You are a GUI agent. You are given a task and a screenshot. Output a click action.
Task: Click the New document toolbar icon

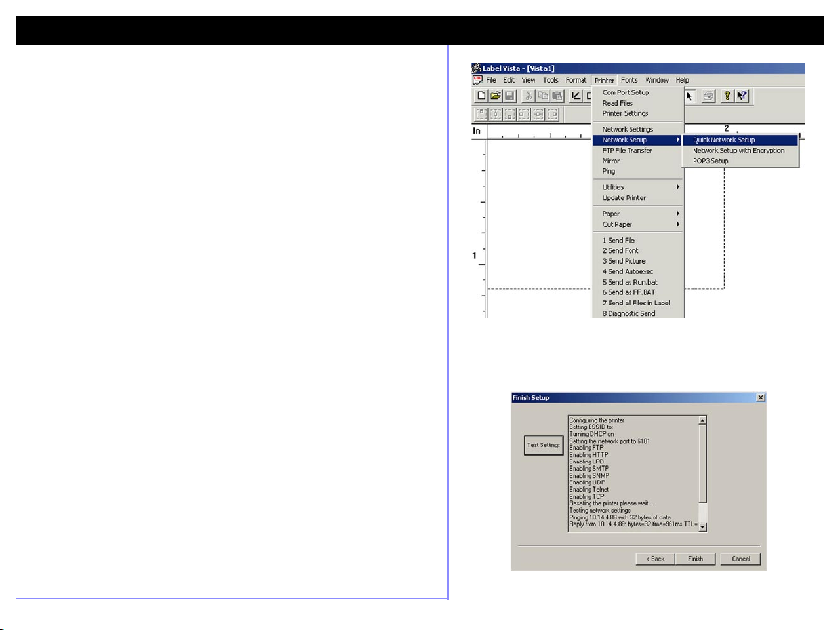tap(481, 96)
